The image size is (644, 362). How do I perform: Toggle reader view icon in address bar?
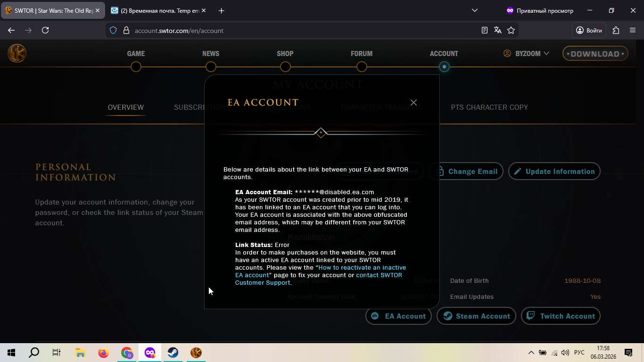(485, 30)
